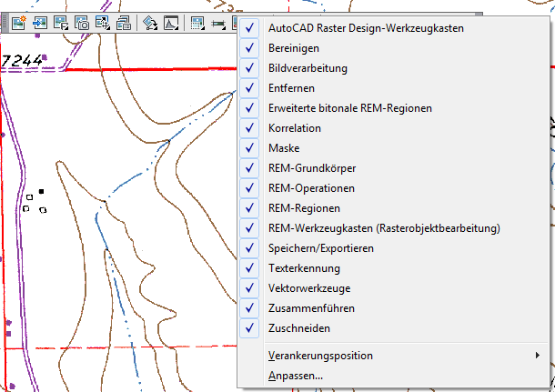This screenshot has height=392, width=555.
Task: Hide the Zusammenführen toolbar
Action: [393, 308]
